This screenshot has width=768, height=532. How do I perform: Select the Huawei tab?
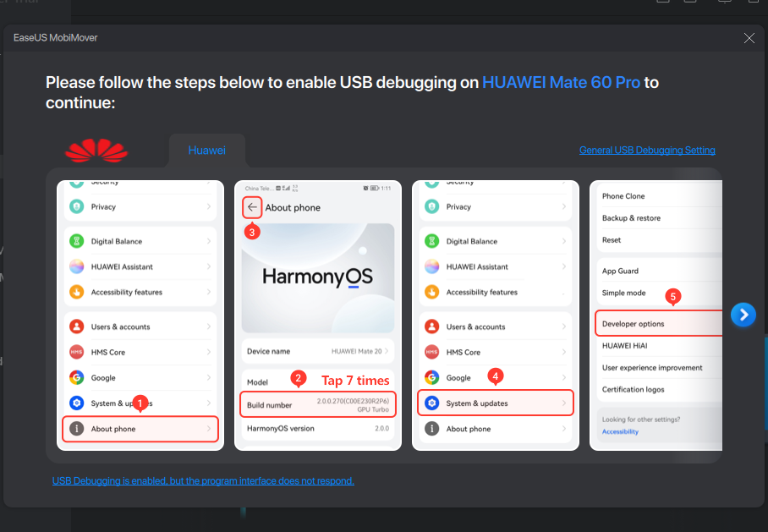(206, 151)
